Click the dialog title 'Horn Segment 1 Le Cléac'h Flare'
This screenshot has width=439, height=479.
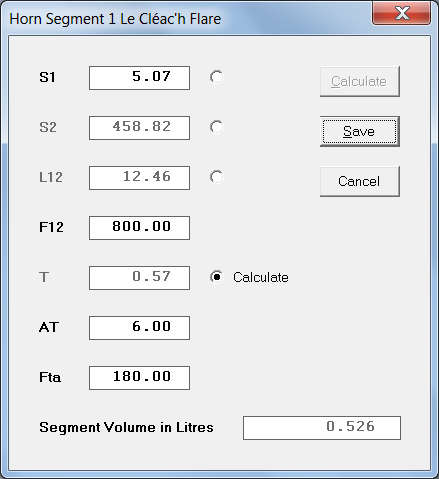tap(115, 19)
